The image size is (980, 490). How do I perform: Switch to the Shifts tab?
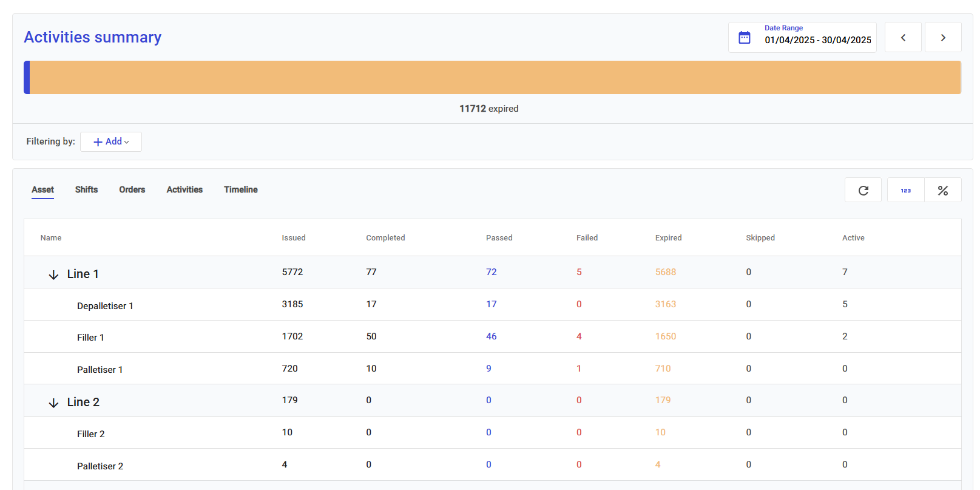coord(86,189)
